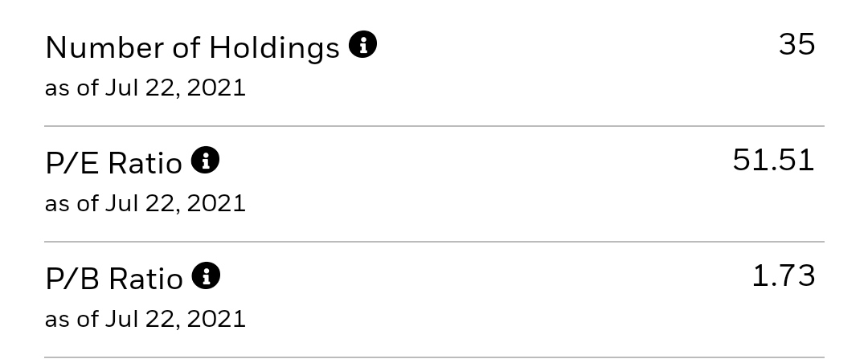This screenshot has height=359, width=868.
Task: Click the date under P/B Ratio
Action: pyautogui.click(x=145, y=319)
